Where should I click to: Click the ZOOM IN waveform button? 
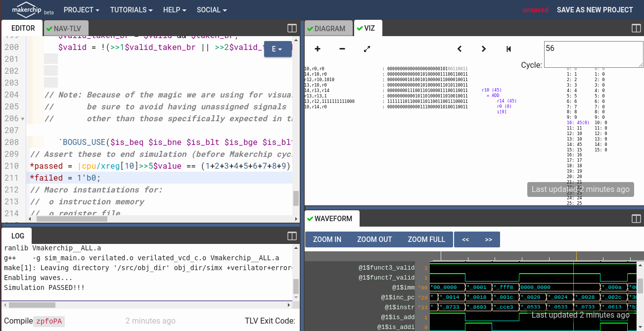[x=327, y=239]
